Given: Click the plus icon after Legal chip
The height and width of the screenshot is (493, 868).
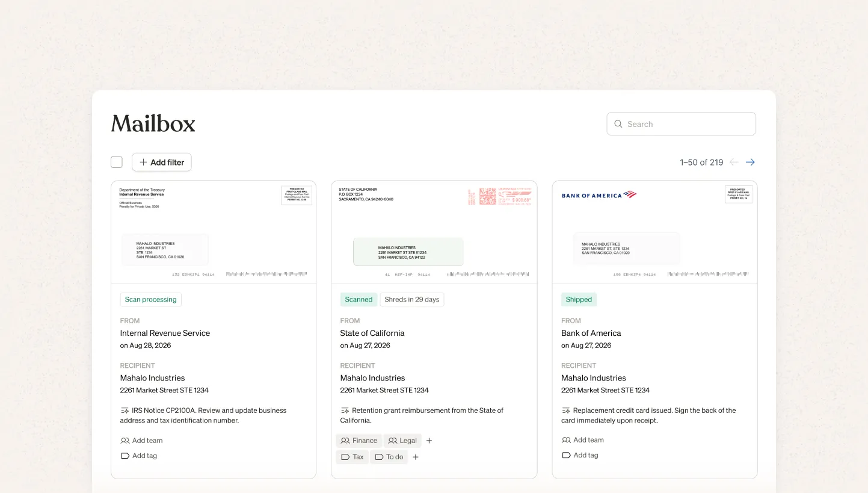Looking at the screenshot, I should (x=429, y=441).
